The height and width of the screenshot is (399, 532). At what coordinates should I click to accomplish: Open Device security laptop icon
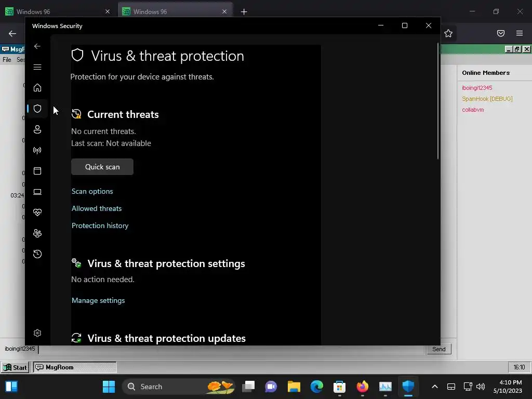tap(37, 192)
